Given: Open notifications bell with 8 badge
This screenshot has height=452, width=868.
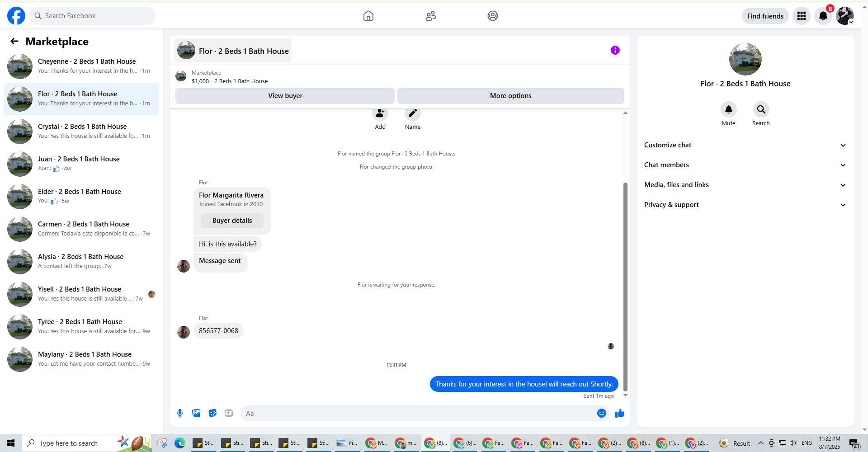Looking at the screenshot, I should point(823,16).
